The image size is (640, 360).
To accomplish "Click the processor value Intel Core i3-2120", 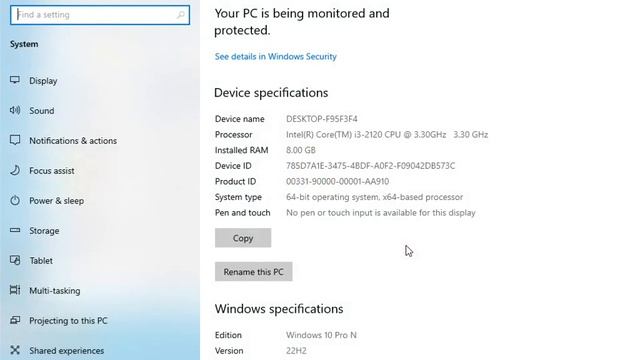I will 387,134.
